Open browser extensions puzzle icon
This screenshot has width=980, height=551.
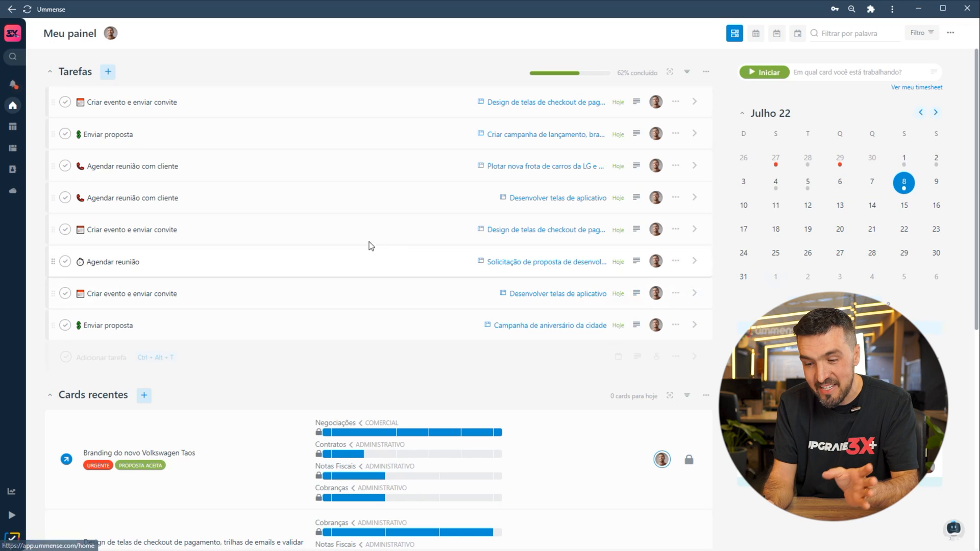(871, 9)
